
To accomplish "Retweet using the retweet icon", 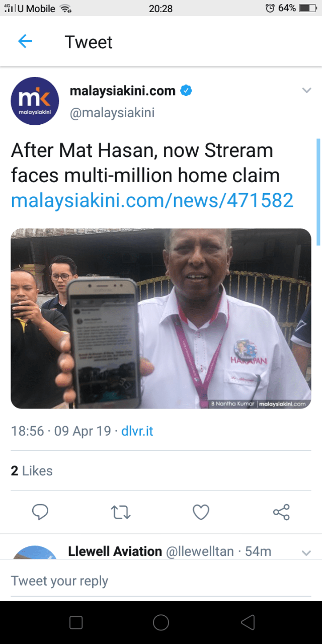I will (121, 512).
